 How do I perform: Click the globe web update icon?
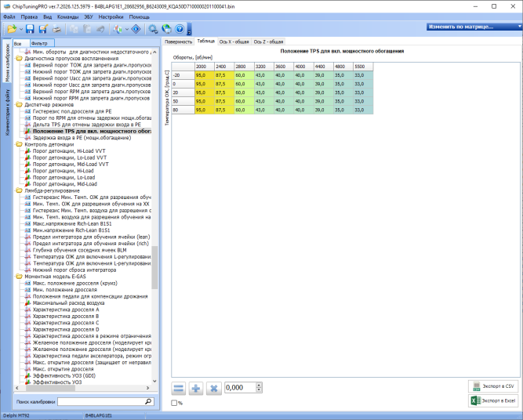pos(166,29)
